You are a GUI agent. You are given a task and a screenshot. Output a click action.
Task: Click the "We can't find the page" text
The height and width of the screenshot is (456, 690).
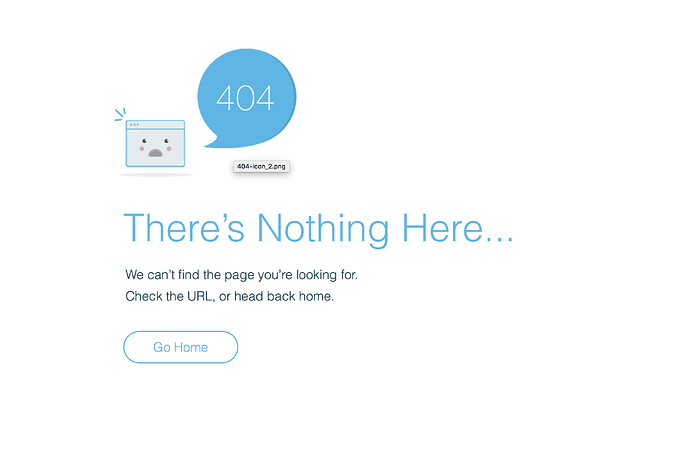[x=241, y=275]
